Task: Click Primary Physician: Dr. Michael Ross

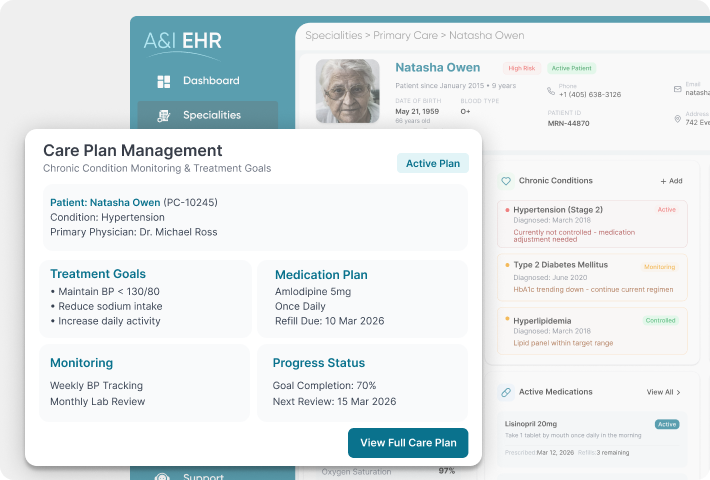Action: click(x=134, y=232)
